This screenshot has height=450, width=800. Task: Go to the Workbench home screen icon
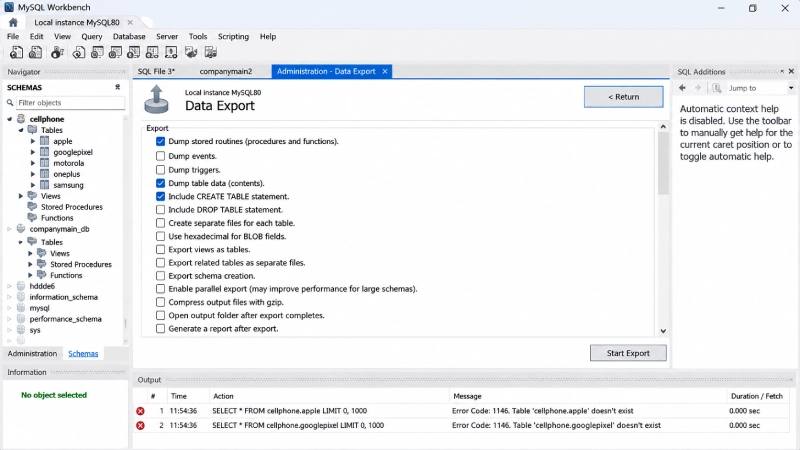click(13, 22)
